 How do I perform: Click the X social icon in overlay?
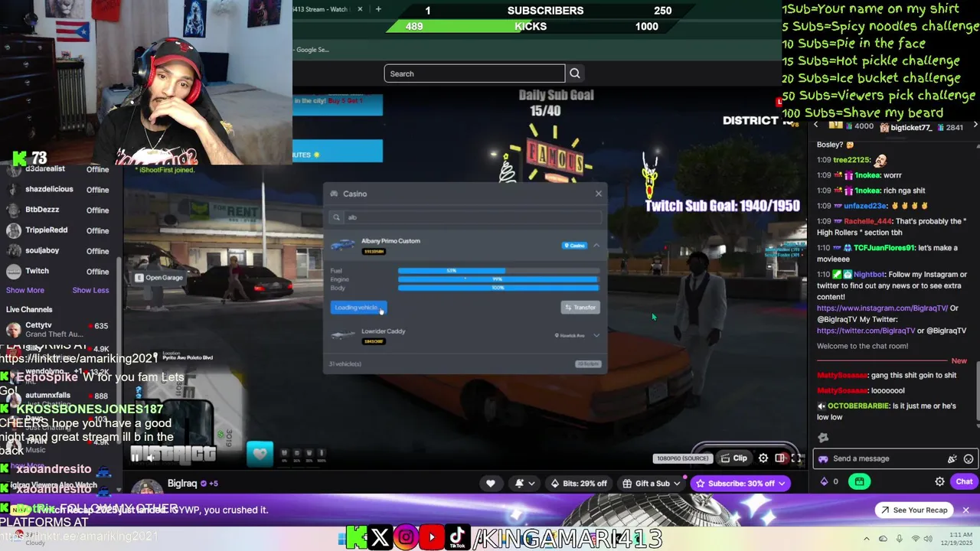coord(380,537)
